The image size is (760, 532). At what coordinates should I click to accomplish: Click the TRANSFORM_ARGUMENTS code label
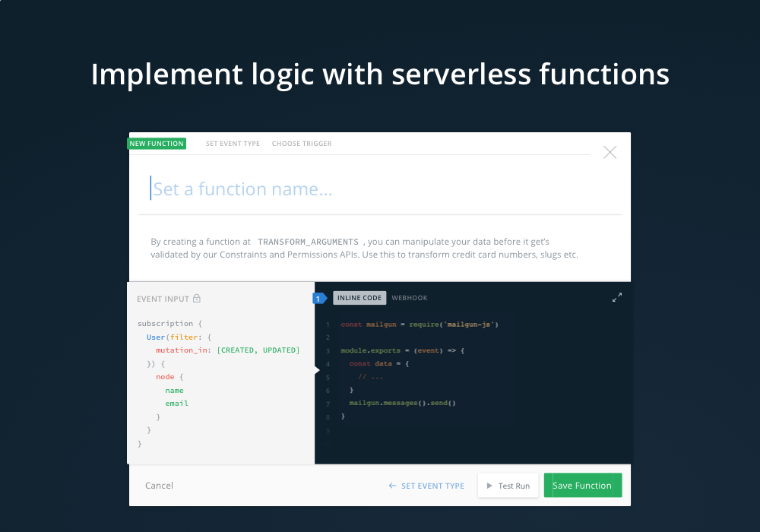309,242
